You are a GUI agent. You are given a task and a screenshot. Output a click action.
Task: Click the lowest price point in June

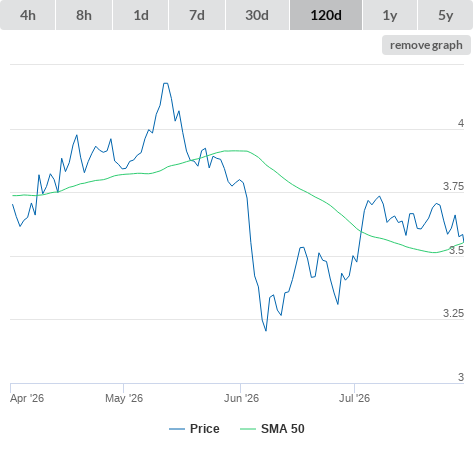pyautogui.click(x=266, y=330)
